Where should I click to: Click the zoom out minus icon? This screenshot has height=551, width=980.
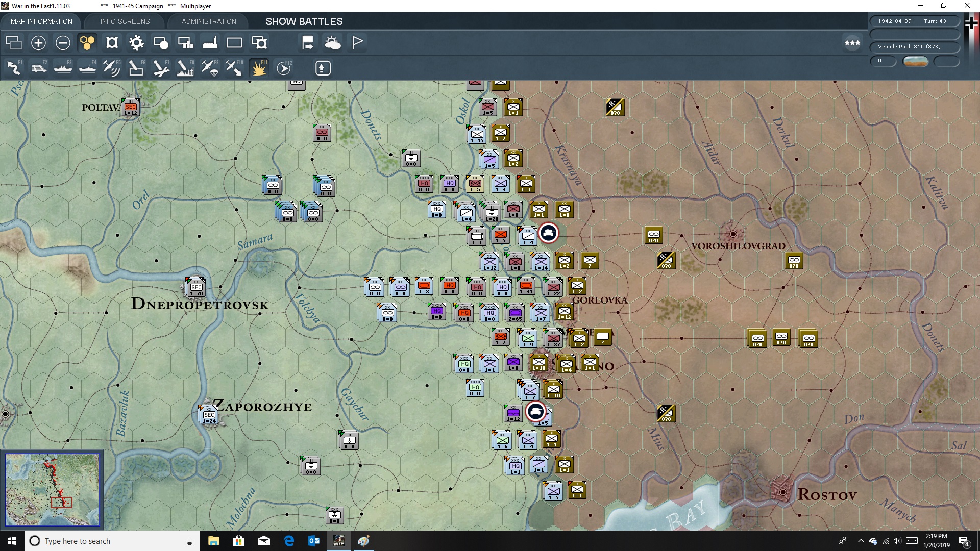tap(63, 43)
